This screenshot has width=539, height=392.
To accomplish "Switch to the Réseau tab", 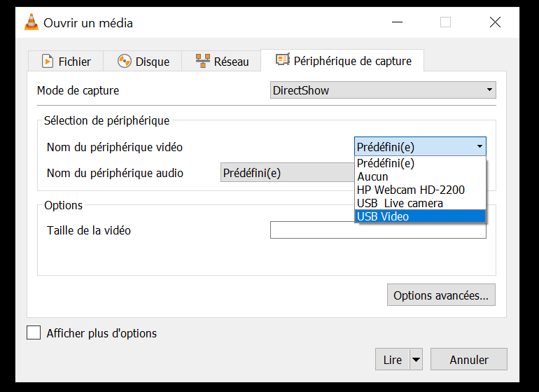I will (221, 62).
